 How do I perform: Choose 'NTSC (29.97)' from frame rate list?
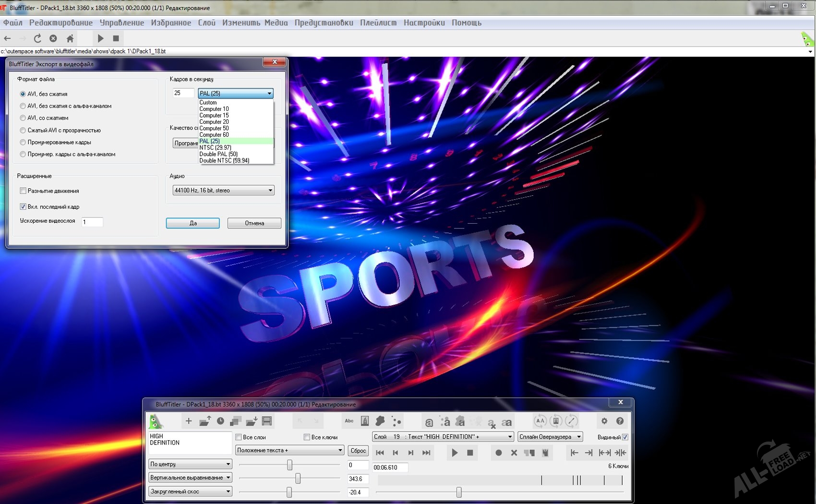coord(215,148)
